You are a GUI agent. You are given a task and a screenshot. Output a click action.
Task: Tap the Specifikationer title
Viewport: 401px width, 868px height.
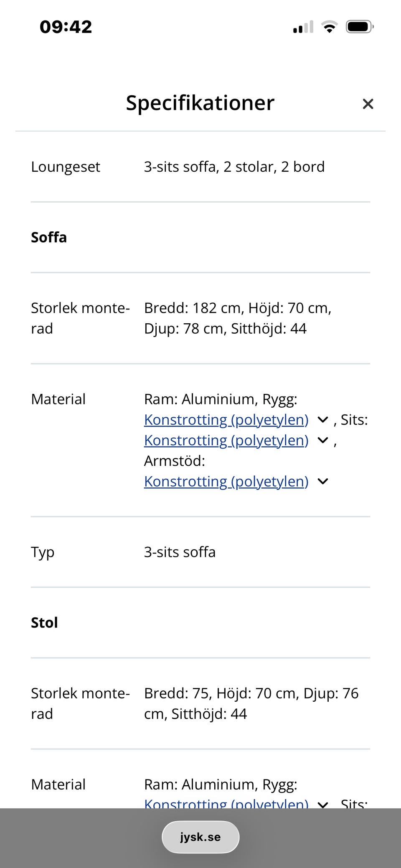pyautogui.click(x=200, y=103)
